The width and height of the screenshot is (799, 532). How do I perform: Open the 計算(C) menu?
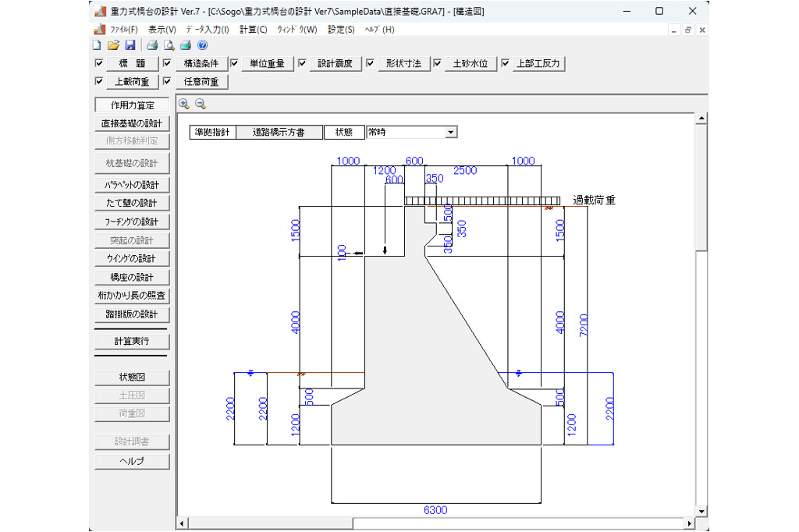(x=253, y=30)
